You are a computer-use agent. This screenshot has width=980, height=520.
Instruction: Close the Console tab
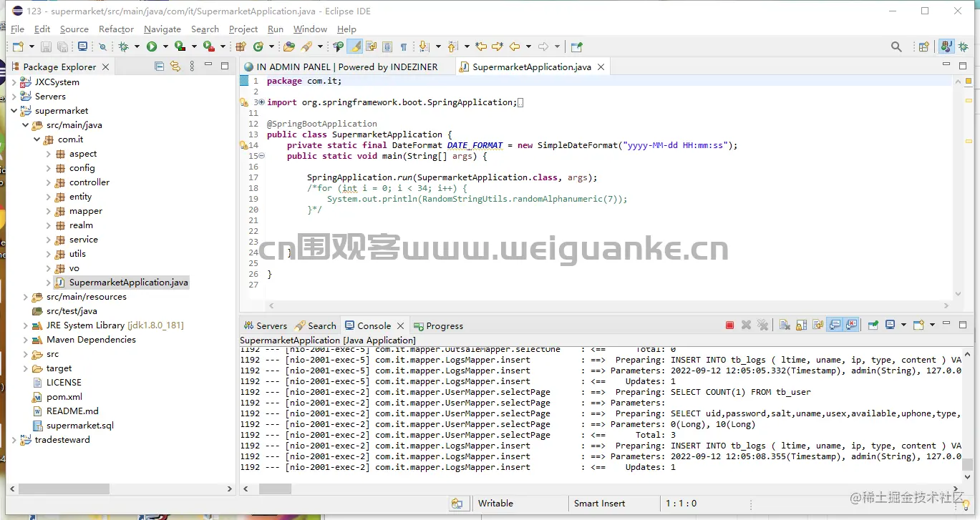click(401, 325)
